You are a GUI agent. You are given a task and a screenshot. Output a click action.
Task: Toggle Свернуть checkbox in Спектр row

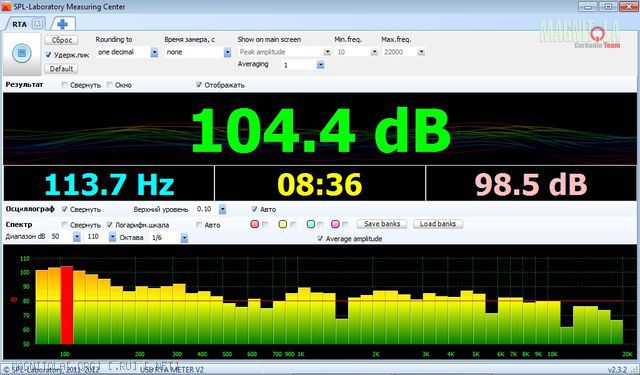64,224
